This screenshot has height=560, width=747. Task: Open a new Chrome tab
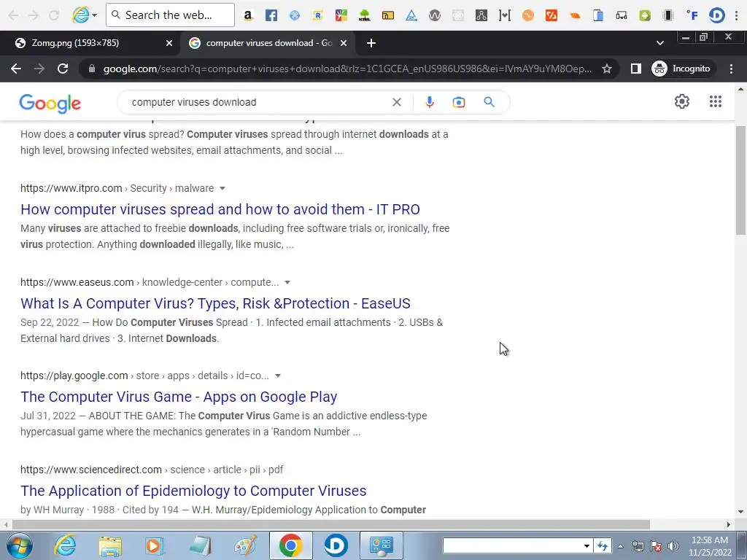[x=371, y=43]
